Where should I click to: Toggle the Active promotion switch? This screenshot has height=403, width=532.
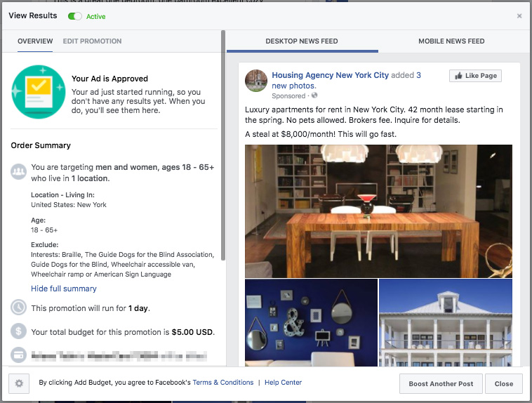click(x=74, y=16)
